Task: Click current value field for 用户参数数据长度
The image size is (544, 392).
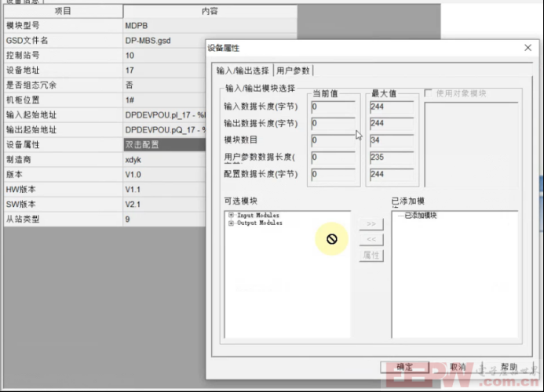Action: click(x=333, y=158)
